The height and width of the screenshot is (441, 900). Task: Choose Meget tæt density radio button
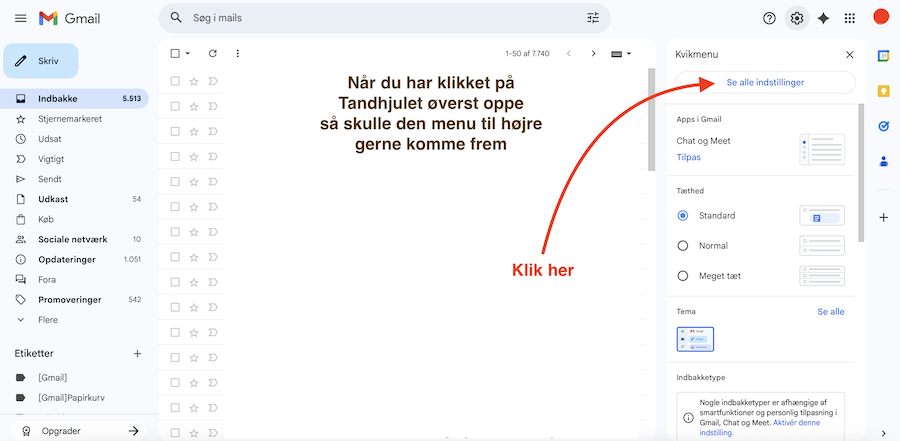(682, 276)
